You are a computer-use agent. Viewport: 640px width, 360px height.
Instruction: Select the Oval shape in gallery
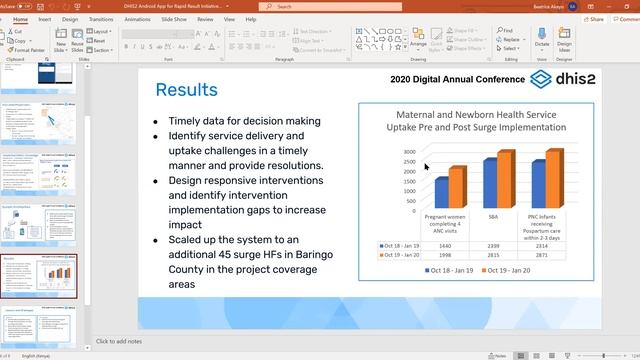click(390, 31)
